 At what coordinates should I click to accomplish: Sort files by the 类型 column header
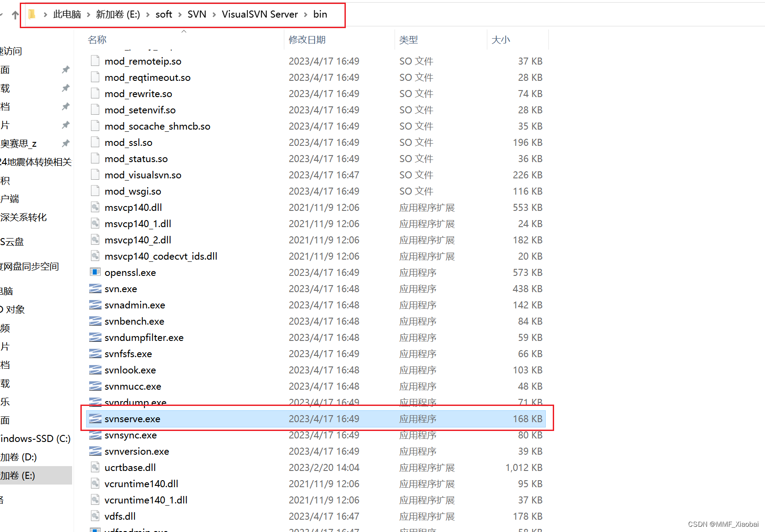click(x=409, y=40)
